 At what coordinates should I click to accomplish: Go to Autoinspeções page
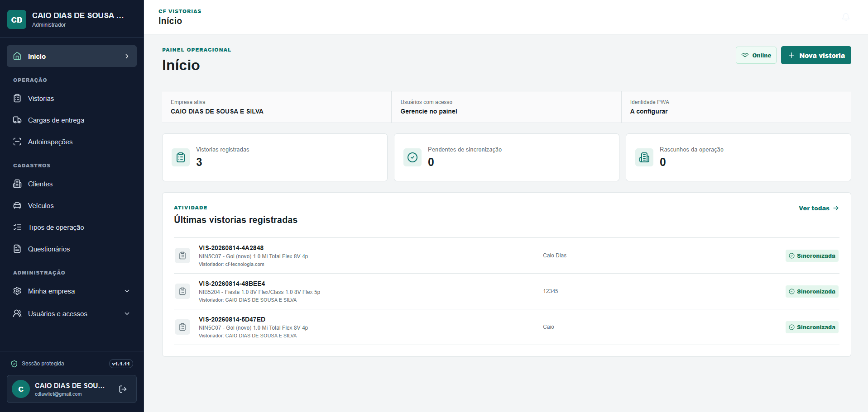[x=72, y=142]
